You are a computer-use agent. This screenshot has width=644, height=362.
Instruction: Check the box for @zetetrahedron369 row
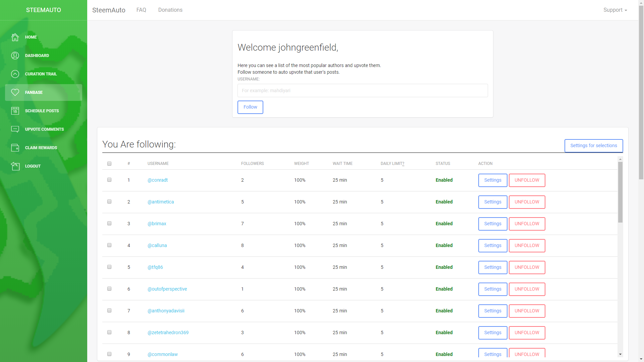click(x=109, y=332)
